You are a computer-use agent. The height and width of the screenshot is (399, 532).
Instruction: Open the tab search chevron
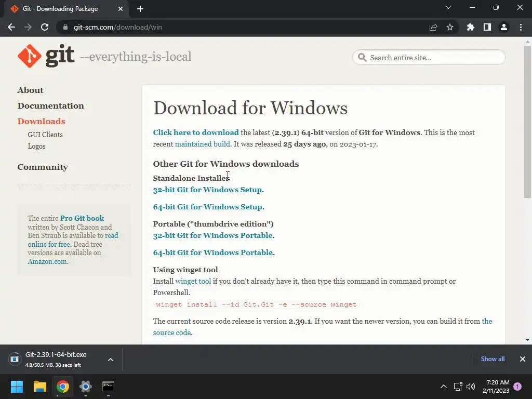click(448, 7)
